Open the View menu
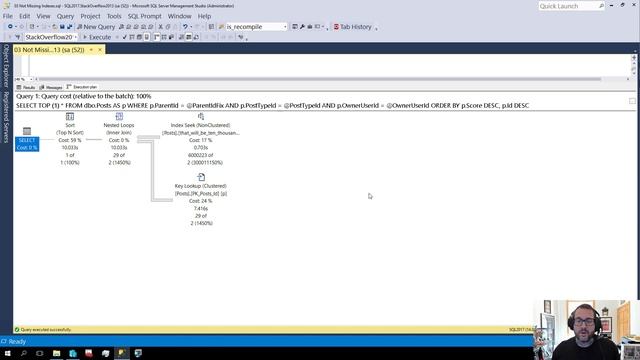The width and height of the screenshot is (640, 360). pyautogui.click(x=43, y=16)
